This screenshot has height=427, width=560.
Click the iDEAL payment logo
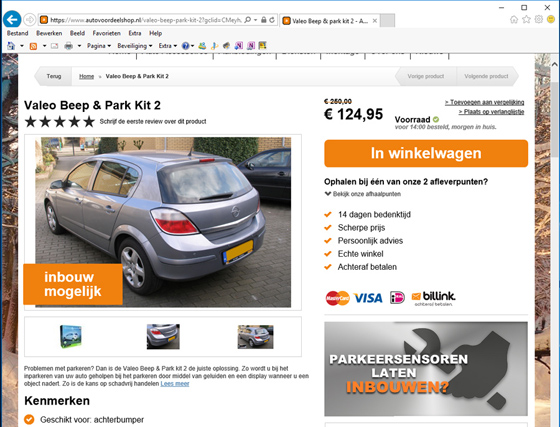[x=397, y=297]
